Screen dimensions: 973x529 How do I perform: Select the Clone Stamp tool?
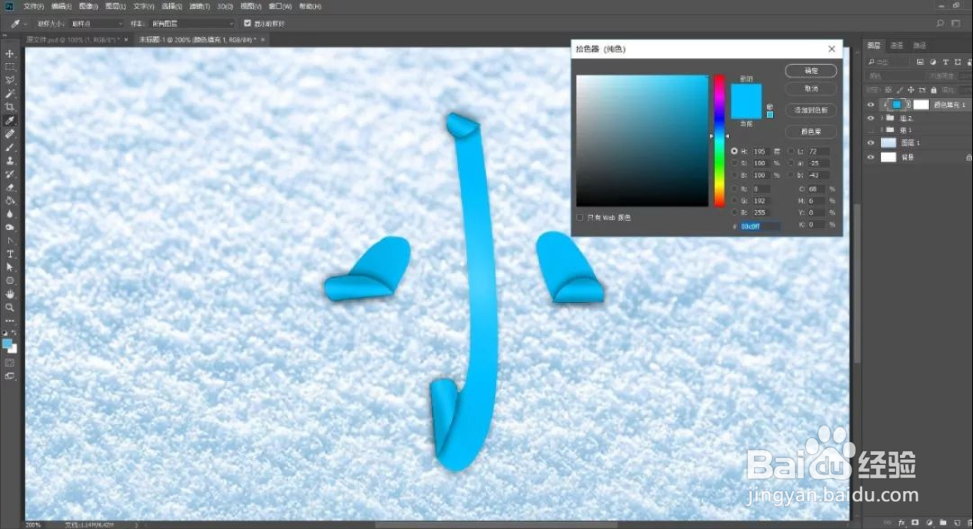coord(10,161)
